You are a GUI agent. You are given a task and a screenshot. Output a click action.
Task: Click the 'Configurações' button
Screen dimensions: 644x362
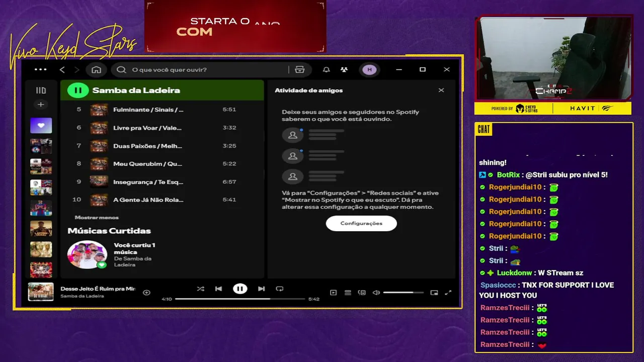[361, 223]
